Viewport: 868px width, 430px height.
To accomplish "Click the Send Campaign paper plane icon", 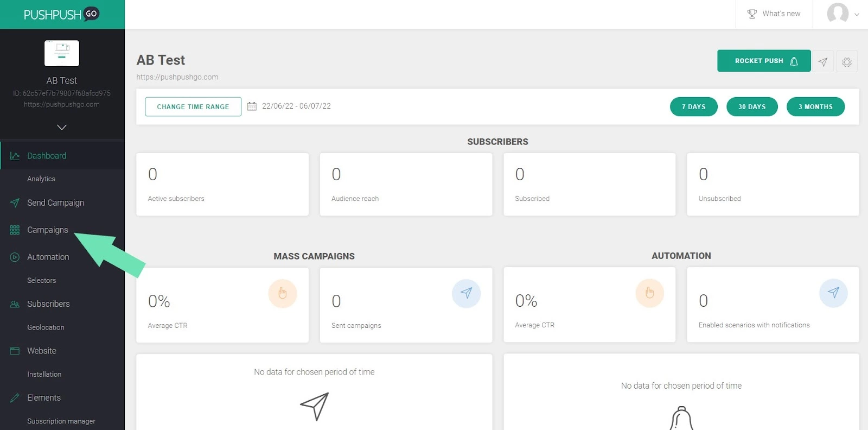I will coord(15,203).
